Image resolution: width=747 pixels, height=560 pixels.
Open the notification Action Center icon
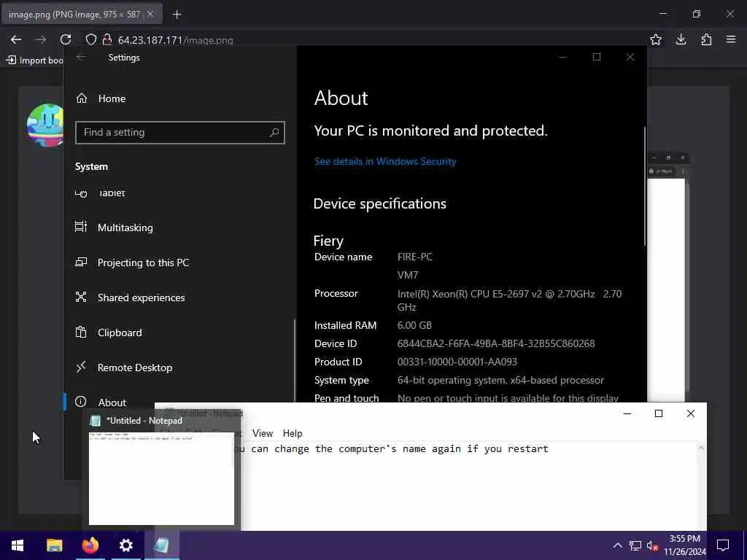[x=723, y=545]
